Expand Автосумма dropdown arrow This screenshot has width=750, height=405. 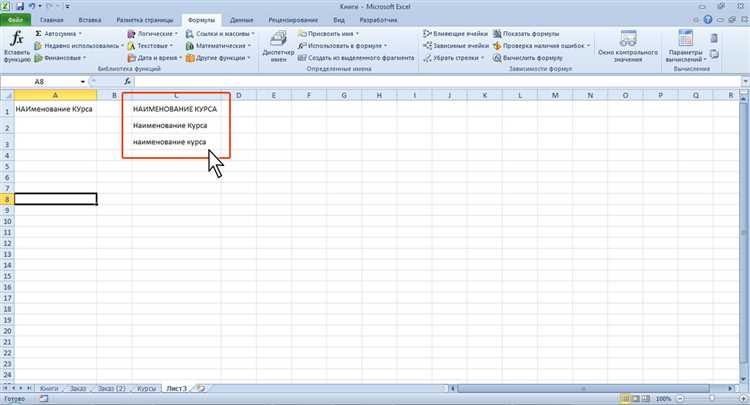[x=80, y=34]
